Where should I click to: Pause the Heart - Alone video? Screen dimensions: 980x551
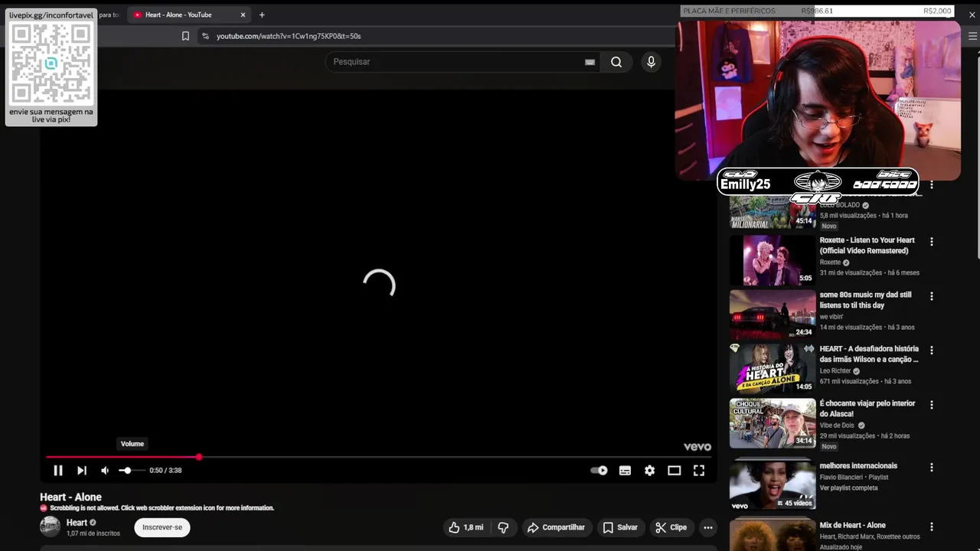[x=58, y=471]
